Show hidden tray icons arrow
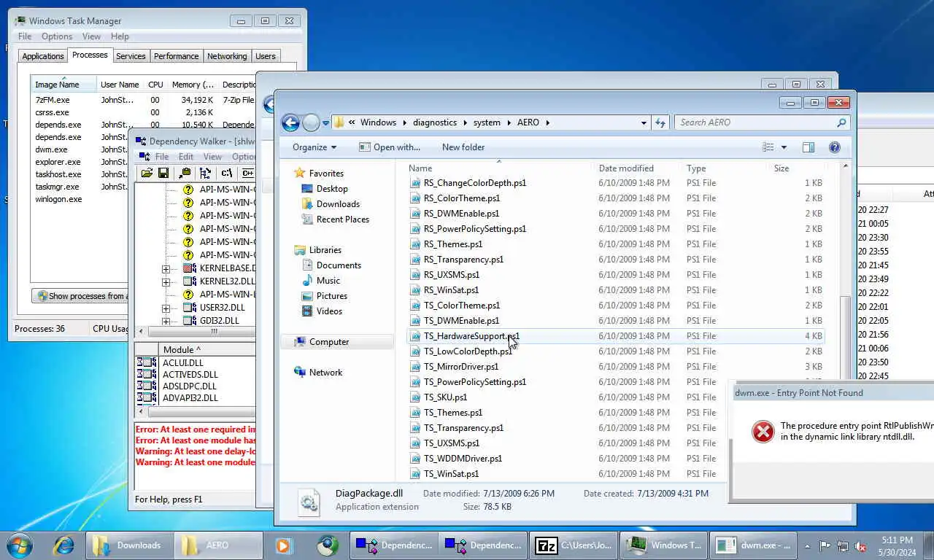The width and height of the screenshot is (934, 560). [x=807, y=546]
